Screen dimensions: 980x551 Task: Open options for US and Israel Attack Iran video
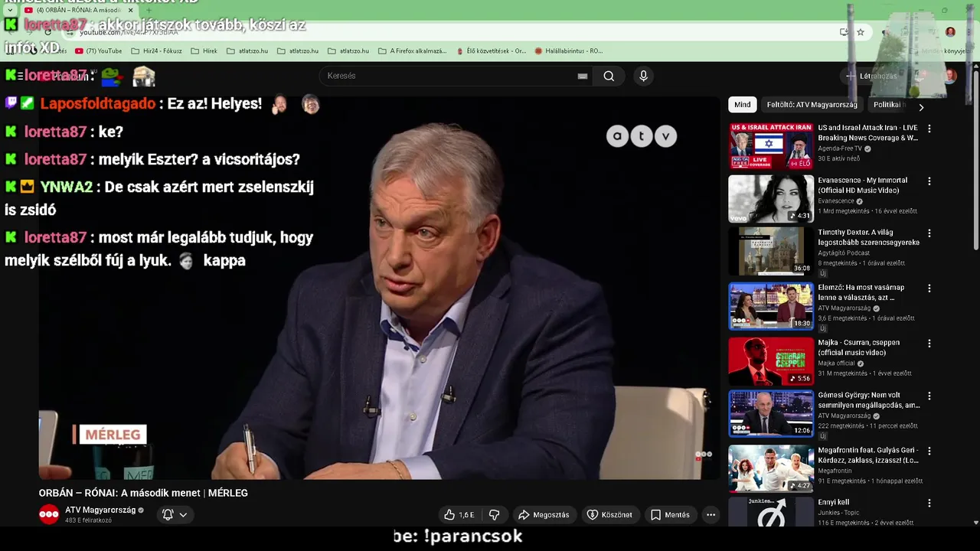point(929,129)
